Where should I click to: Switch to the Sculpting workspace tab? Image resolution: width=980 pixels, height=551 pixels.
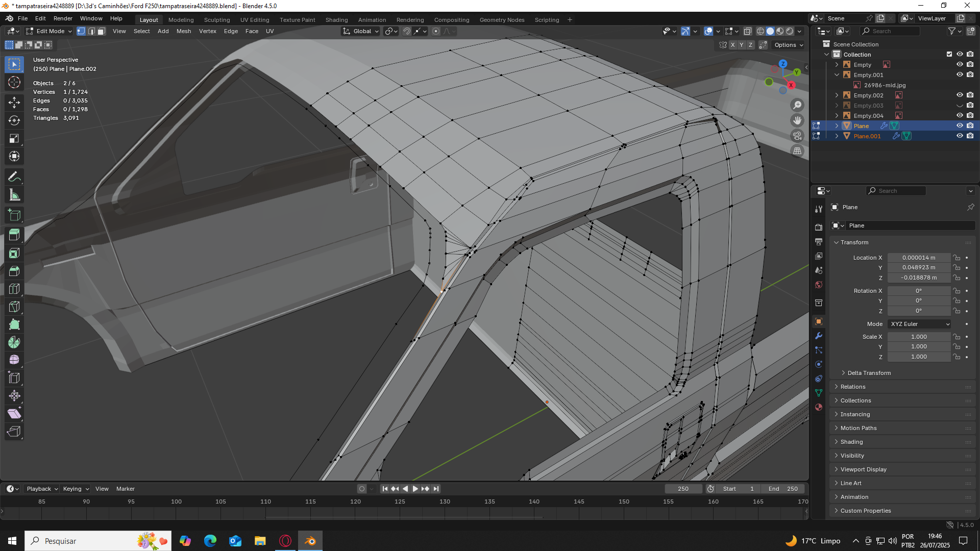pyautogui.click(x=217, y=19)
